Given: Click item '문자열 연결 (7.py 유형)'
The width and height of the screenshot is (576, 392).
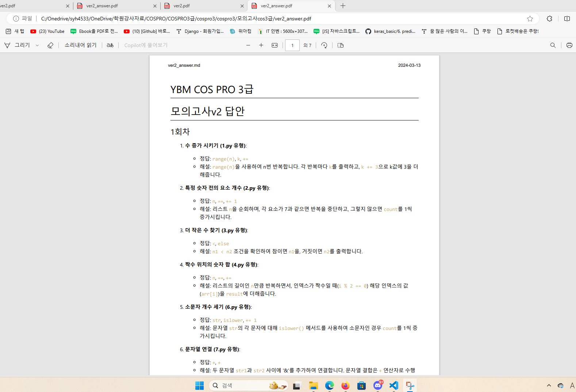Looking at the screenshot, I should 212,349.
